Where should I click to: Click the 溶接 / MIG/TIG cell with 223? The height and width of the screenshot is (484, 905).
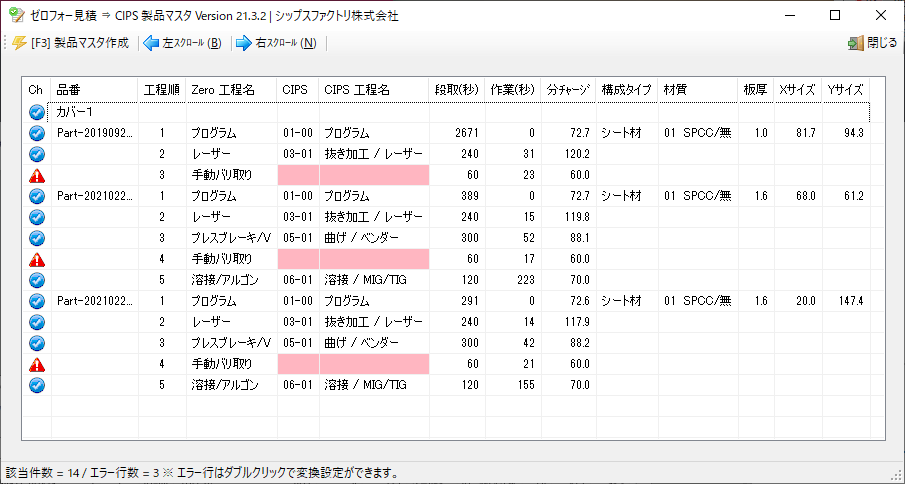[374, 280]
